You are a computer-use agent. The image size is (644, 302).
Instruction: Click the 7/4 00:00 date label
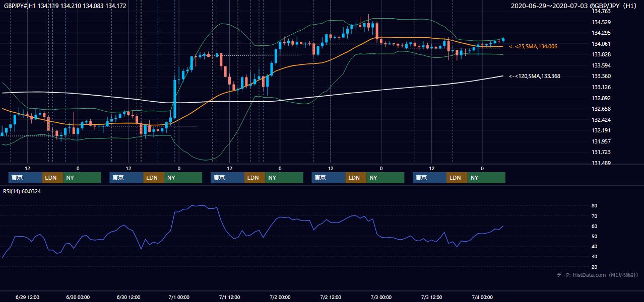tap(482, 297)
